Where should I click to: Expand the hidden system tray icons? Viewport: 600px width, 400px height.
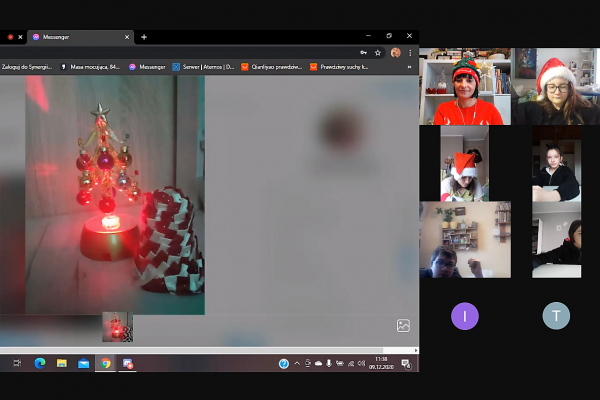point(296,363)
